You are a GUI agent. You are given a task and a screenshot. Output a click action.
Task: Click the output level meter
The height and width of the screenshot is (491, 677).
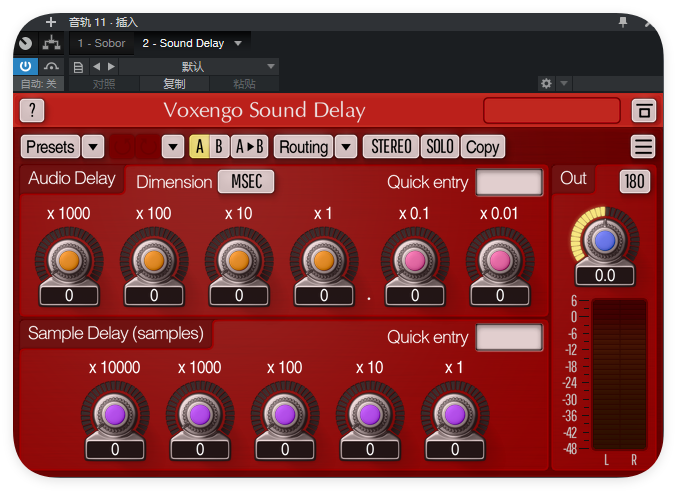pos(619,374)
